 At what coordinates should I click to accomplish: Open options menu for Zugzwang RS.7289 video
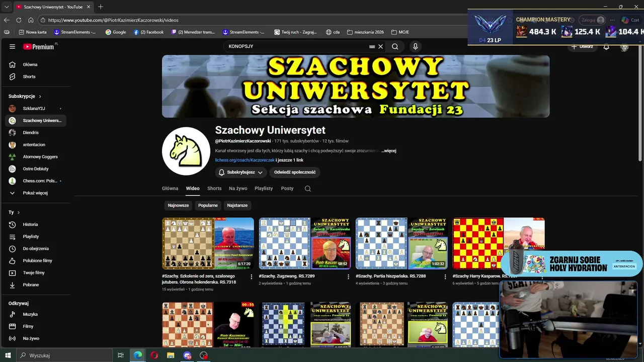(348, 277)
